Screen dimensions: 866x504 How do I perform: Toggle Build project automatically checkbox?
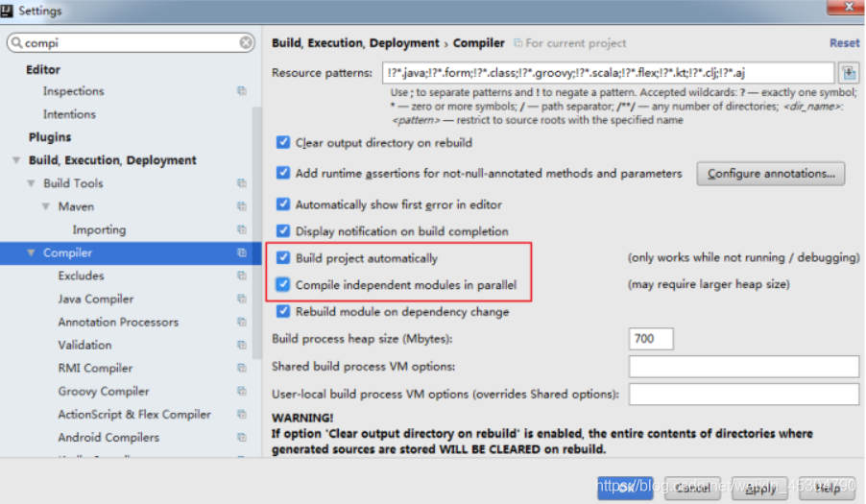[283, 258]
